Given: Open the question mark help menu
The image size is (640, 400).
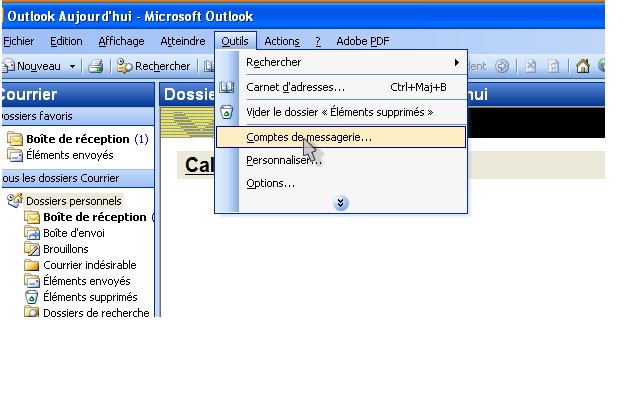Looking at the screenshot, I should pos(318,41).
